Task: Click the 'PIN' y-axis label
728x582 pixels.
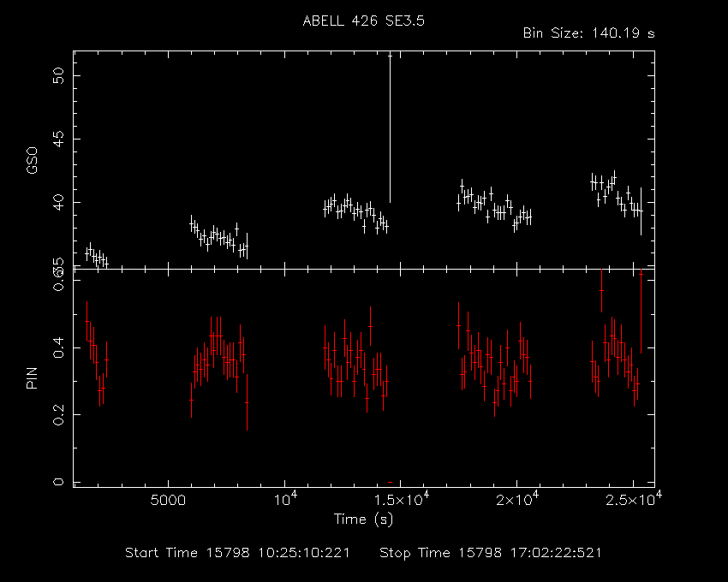Action: click(x=32, y=377)
